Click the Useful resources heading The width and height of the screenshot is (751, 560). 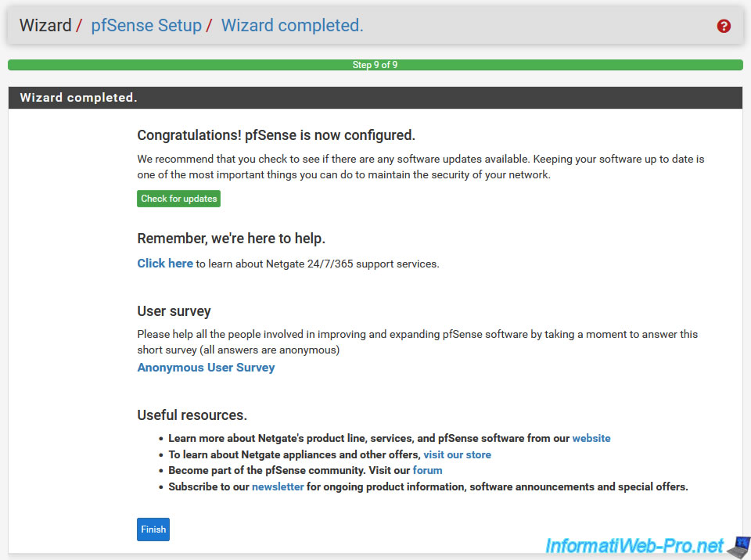(x=192, y=415)
